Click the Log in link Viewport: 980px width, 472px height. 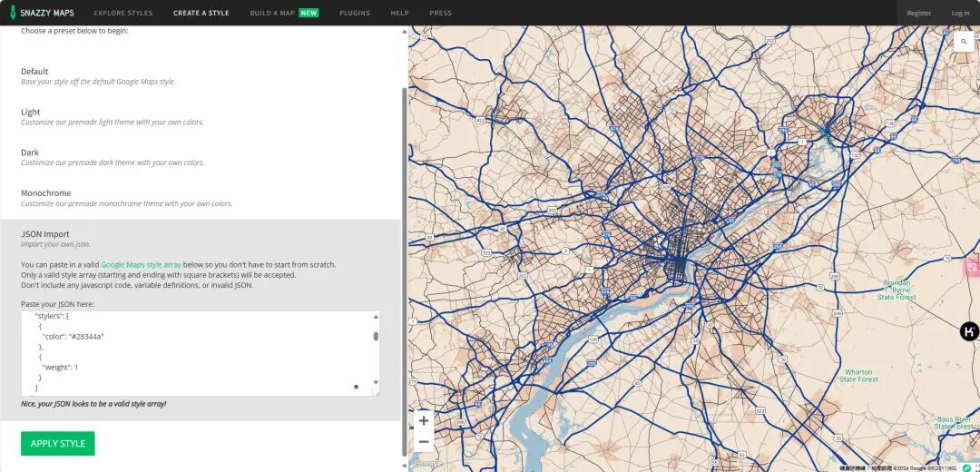tap(960, 13)
